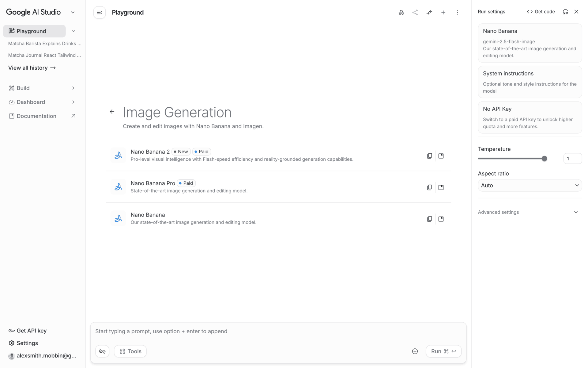Start new chat with plus icon
This screenshot has height=368, width=588.
pos(443,13)
